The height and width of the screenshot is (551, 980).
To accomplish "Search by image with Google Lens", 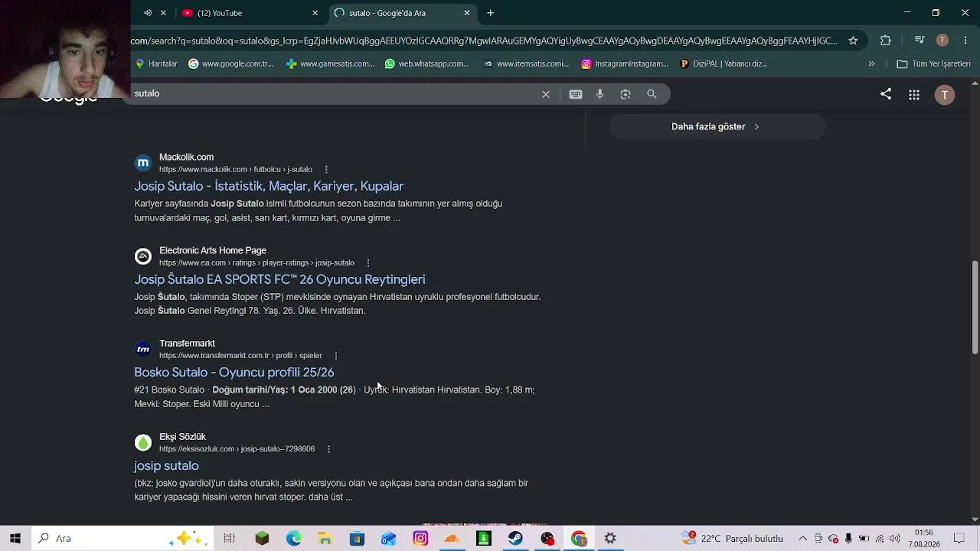I will click(x=626, y=94).
